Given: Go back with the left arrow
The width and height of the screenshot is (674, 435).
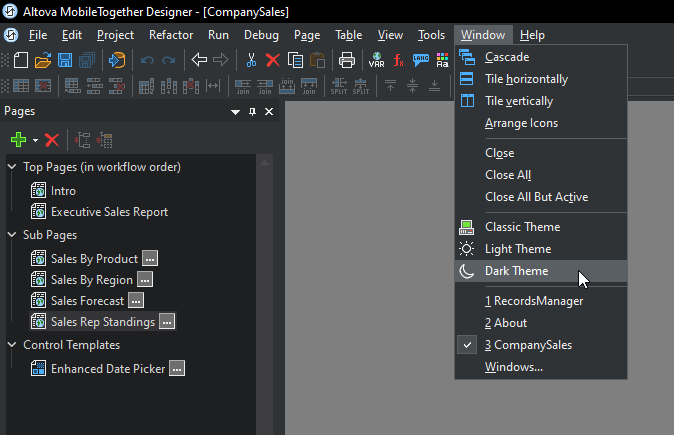Looking at the screenshot, I should pyautogui.click(x=199, y=60).
